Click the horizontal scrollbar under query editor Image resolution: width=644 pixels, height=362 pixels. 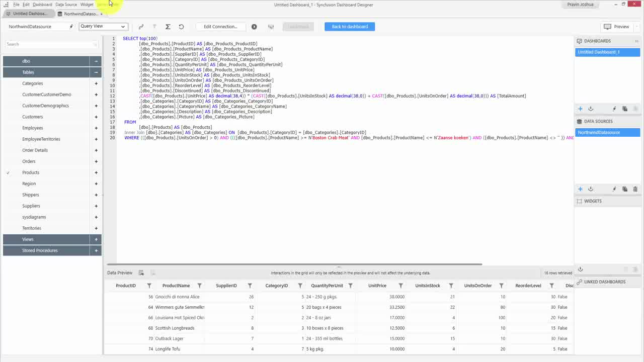[294, 264]
